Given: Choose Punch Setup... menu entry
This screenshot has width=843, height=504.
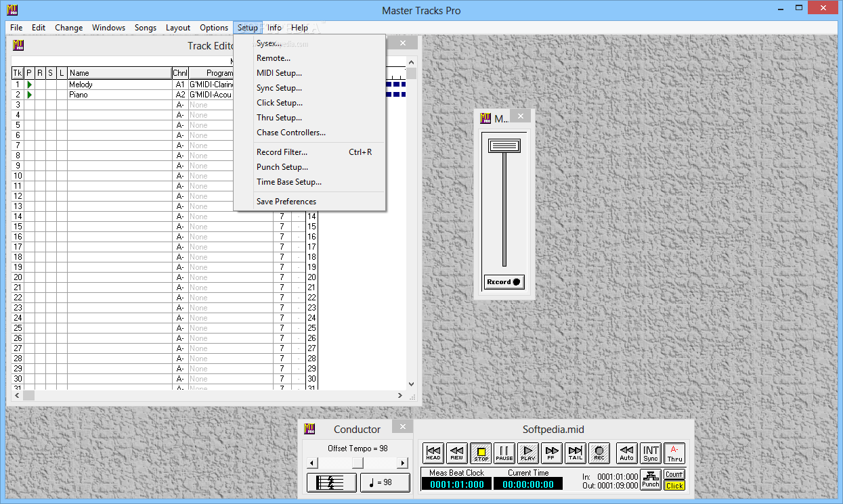Looking at the screenshot, I should (309, 167).
